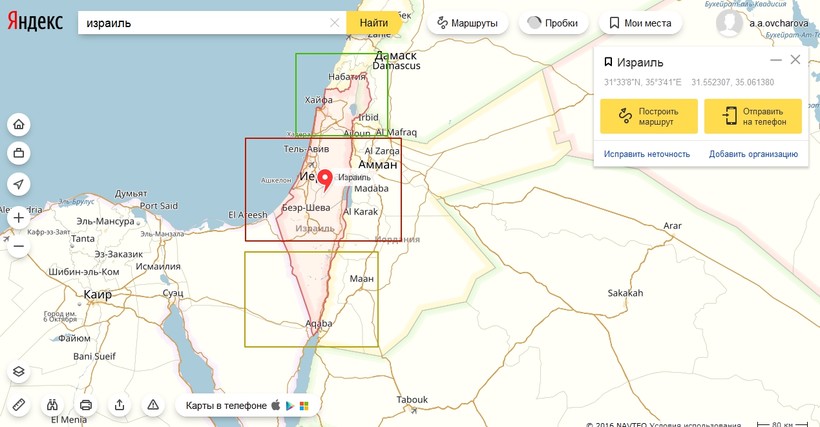Click the warning triangle report icon
Image resolution: width=820 pixels, height=427 pixels.
click(153, 405)
